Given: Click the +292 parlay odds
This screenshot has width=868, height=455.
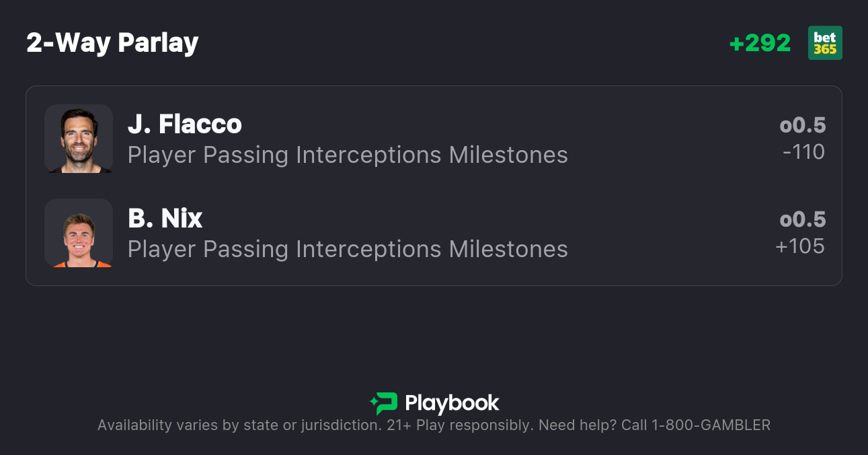Looking at the screenshot, I should coord(760,43).
